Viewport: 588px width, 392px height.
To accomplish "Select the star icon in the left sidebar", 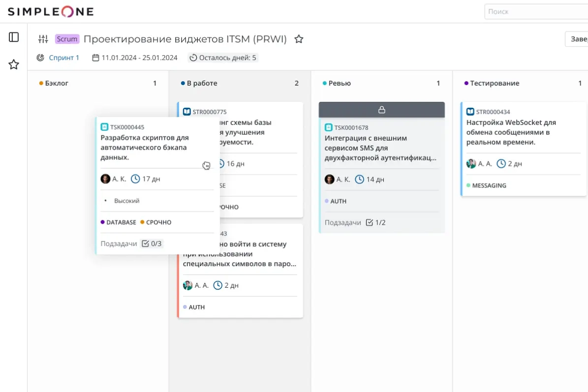I will pos(14,64).
